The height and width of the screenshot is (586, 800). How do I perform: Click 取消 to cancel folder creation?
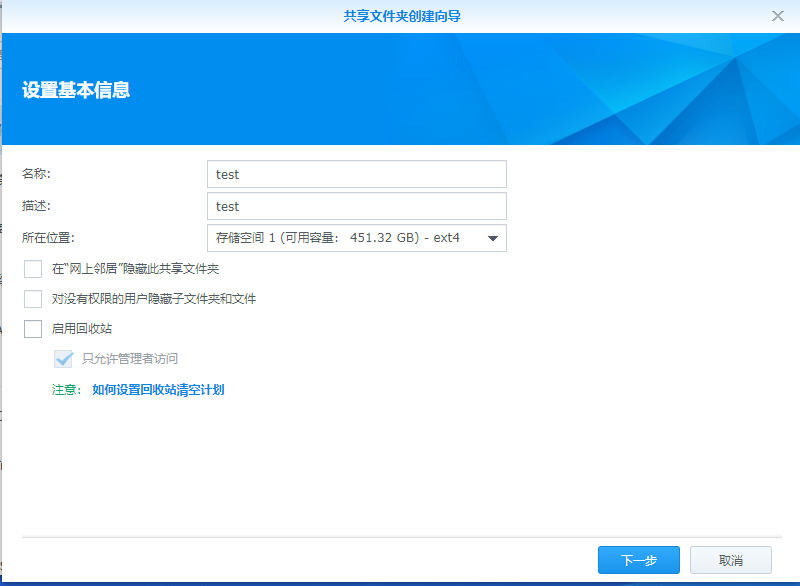tap(729, 560)
